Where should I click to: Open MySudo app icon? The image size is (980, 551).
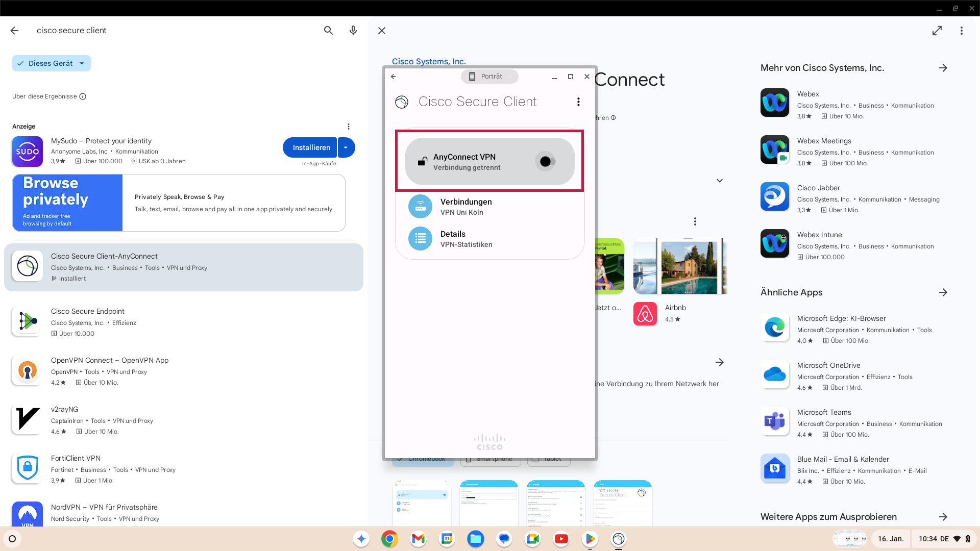(x=28, y=152)
